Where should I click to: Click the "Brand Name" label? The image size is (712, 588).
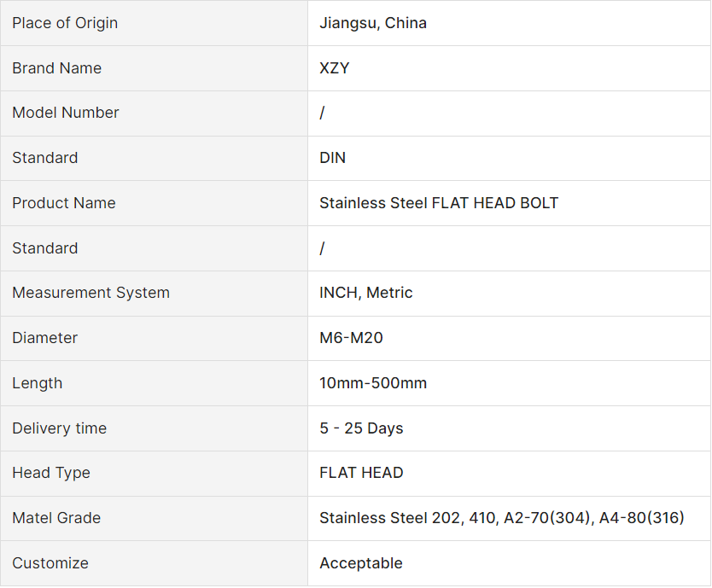[x=56, y=68]
